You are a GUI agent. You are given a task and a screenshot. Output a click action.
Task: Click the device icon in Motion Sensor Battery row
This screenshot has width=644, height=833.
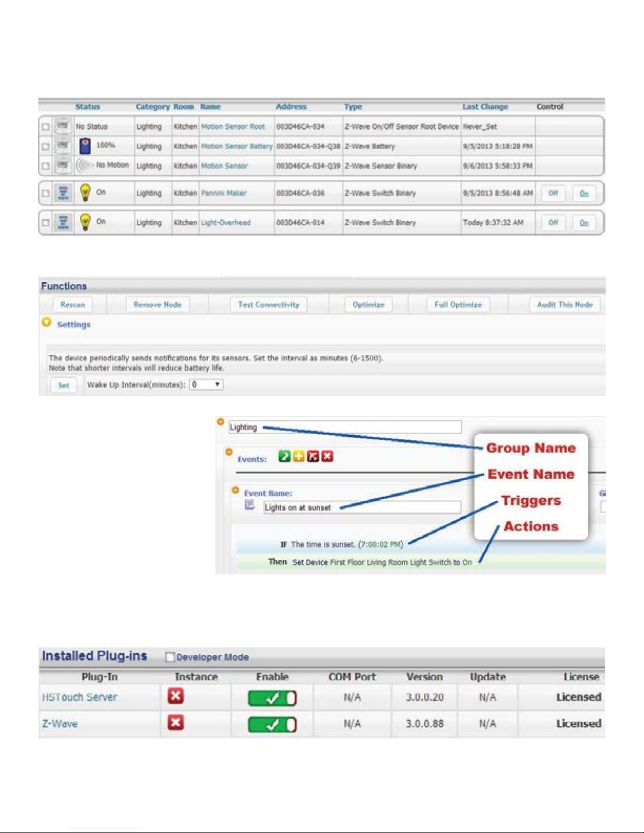pyautogui.click(x=63, y=146)
